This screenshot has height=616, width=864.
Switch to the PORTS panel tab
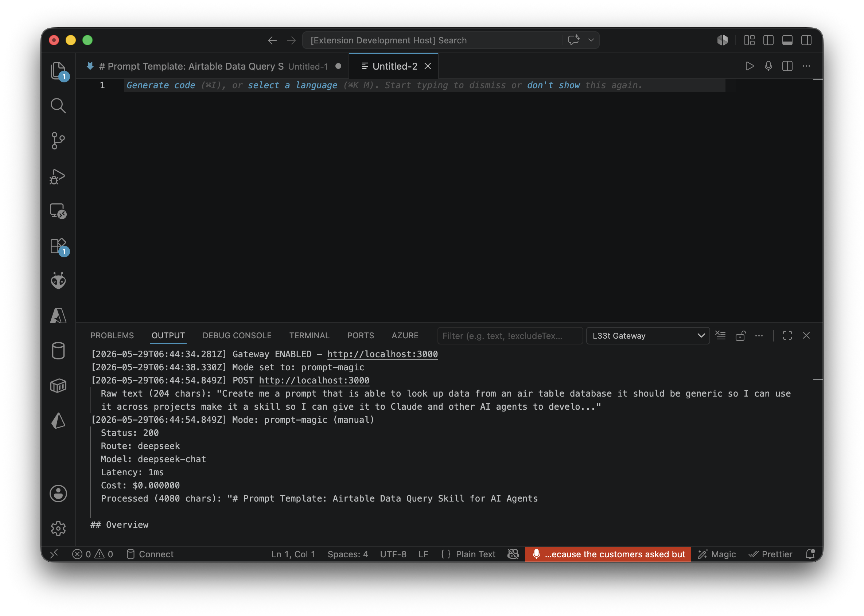point(361,336)
